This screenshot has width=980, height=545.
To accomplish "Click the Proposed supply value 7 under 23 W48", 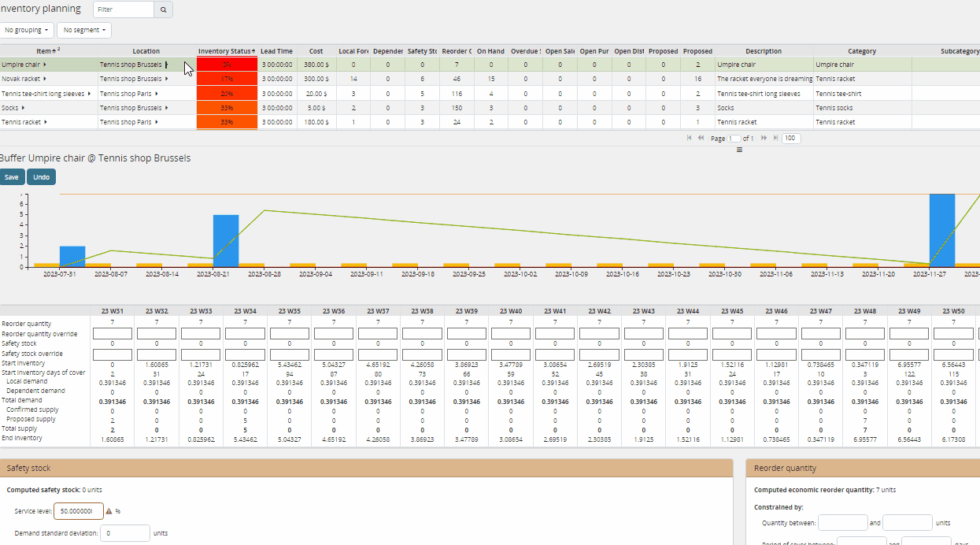I will pyautogui.click(x=865, y=419).
